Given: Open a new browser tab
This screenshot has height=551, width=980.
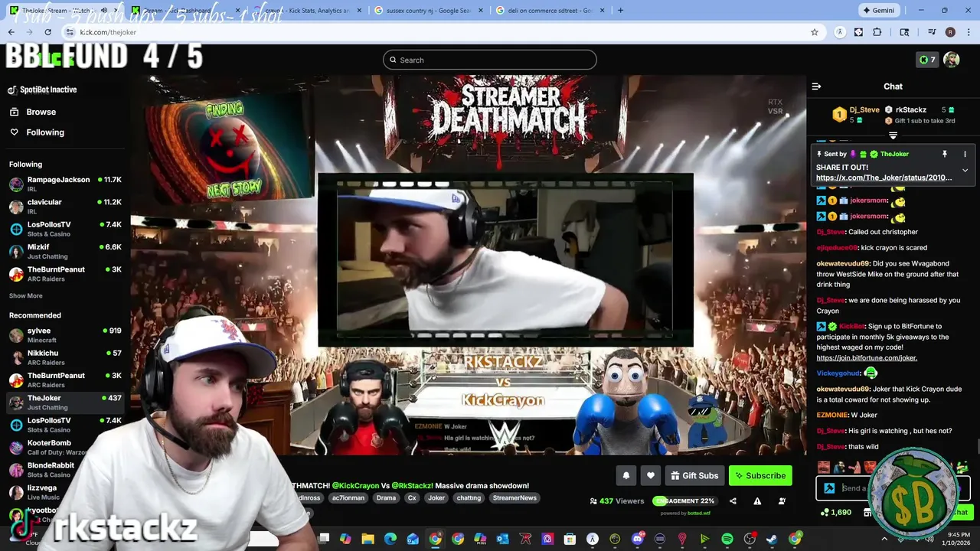Looking at the screenshot, I should click(x=620, y=11).
